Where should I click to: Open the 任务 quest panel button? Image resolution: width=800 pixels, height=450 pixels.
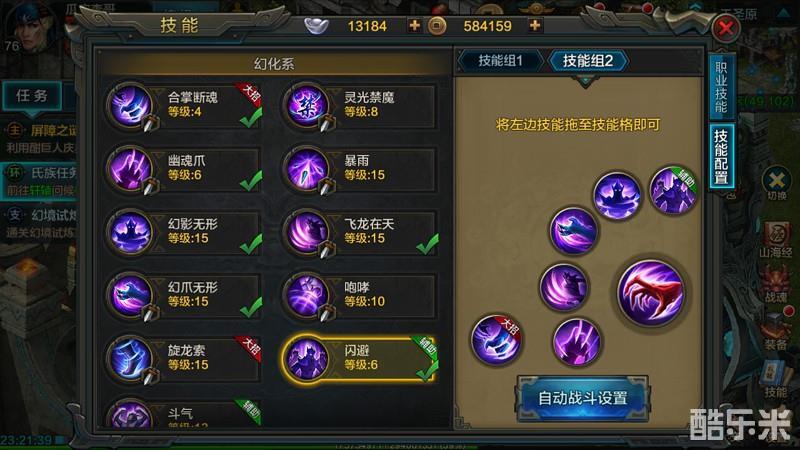pyautogui.click(x=32, y=96)
